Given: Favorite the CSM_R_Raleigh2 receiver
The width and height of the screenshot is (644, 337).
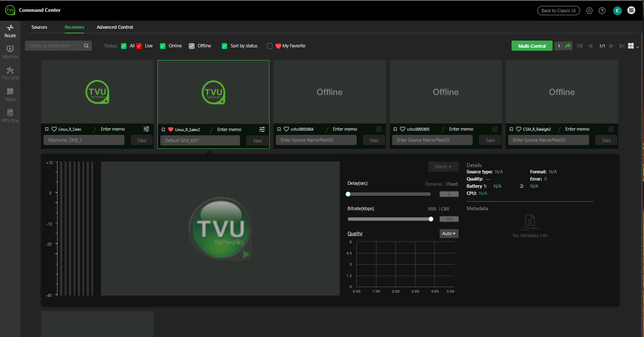Looking at the screenshot, I should pyautogui.click(x=519, y=129).
